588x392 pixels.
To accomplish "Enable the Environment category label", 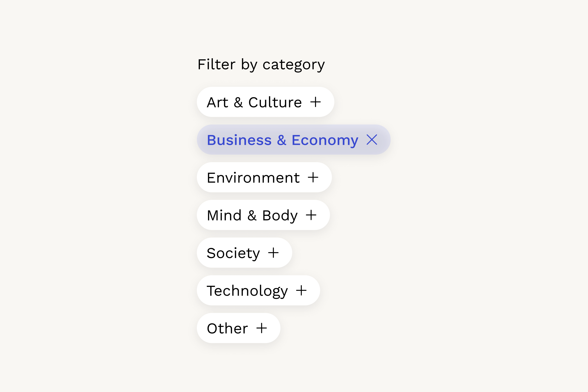I will [253, 178].
